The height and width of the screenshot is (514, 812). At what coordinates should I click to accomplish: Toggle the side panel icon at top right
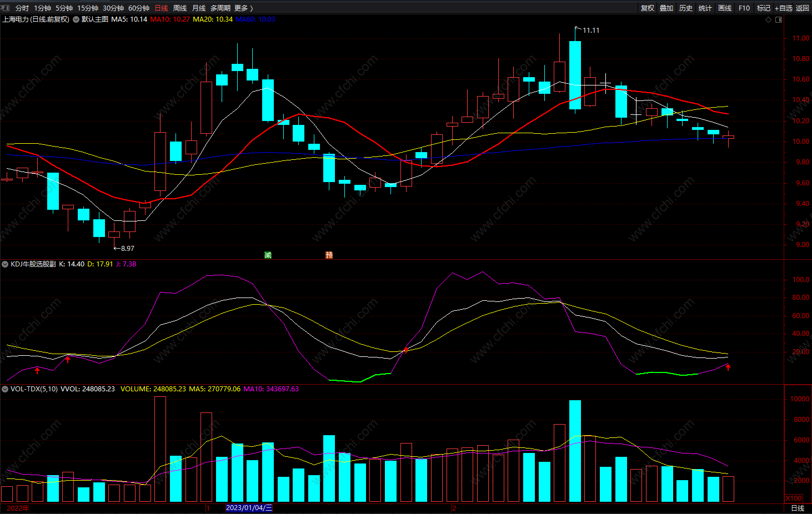[x=779, y=19]
